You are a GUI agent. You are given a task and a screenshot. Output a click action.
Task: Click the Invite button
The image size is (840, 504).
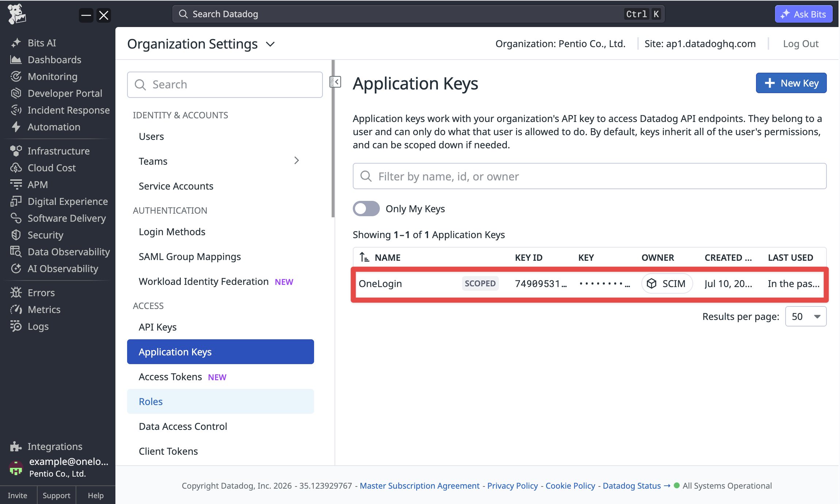click(18, 495)
